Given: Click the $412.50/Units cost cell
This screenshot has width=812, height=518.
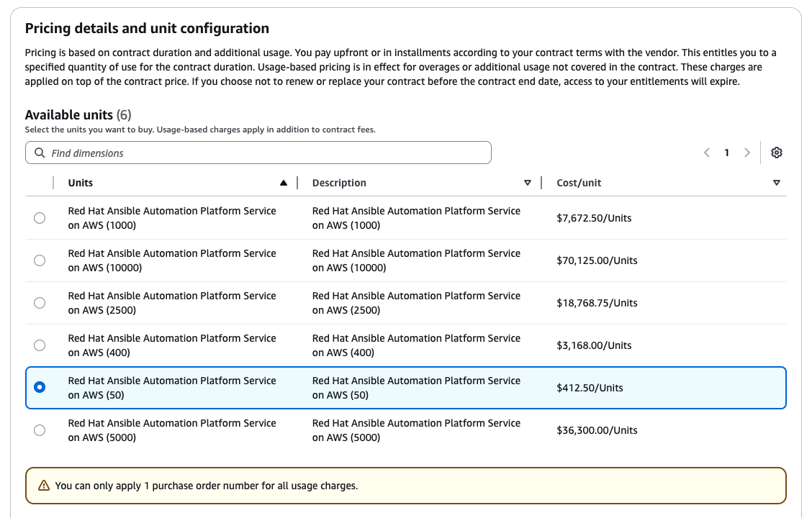Looking at the screenshot, I should pos(590,388).
